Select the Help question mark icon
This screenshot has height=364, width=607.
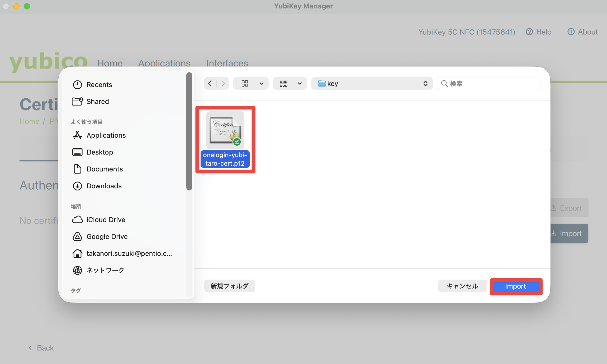tap(529, 32)
